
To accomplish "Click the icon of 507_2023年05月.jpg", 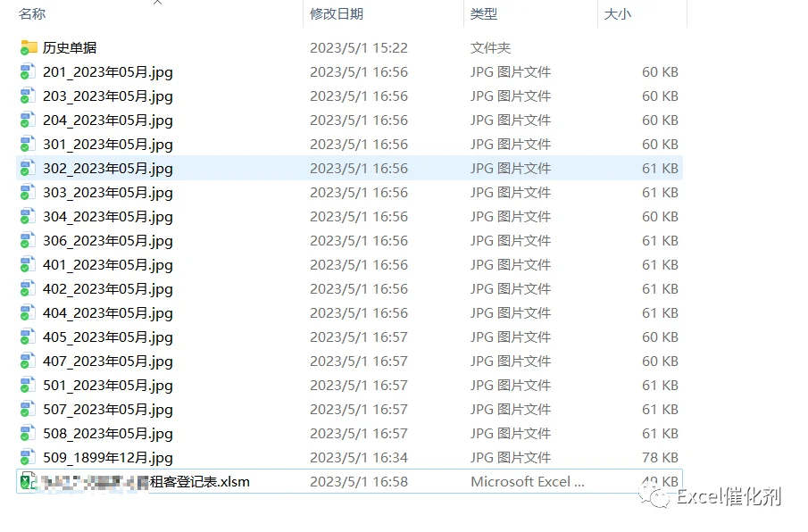I will (28, 410).
